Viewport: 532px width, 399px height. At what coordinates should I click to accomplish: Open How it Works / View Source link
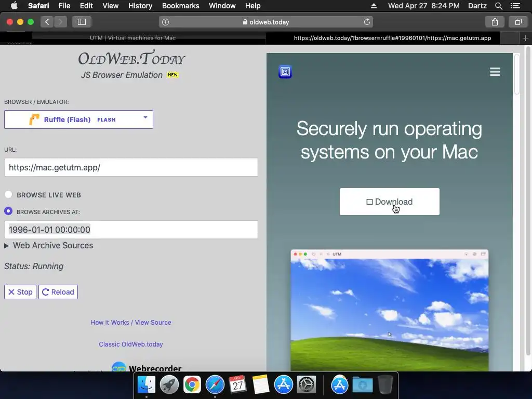[x=131, y=323]
